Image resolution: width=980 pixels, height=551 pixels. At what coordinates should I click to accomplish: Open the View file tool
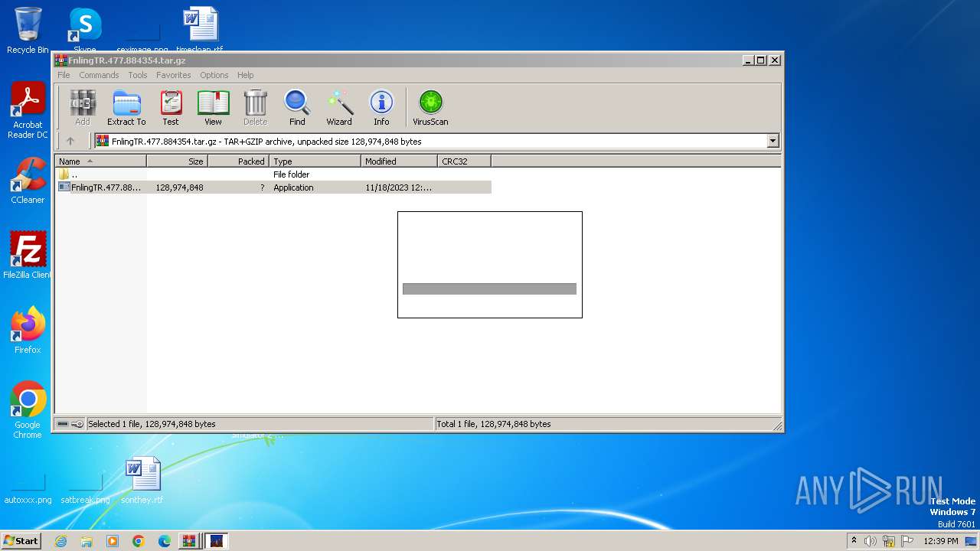point(213,107)
